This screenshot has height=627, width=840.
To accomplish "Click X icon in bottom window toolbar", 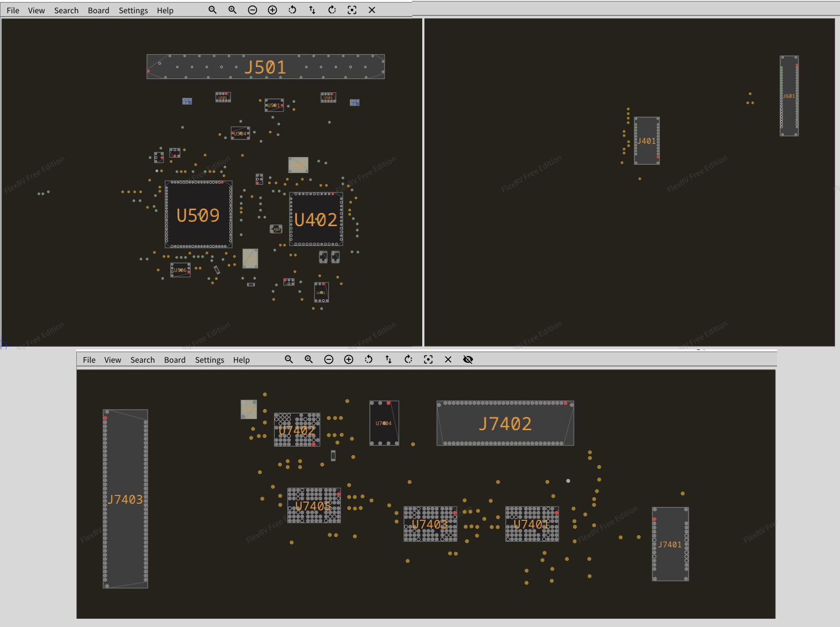I will click(x=448, y=359).
